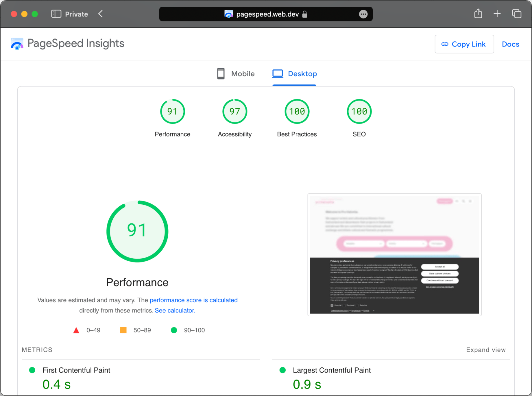
Task: Click the pagespeed.web.dev address field
Action: (266, 14)
